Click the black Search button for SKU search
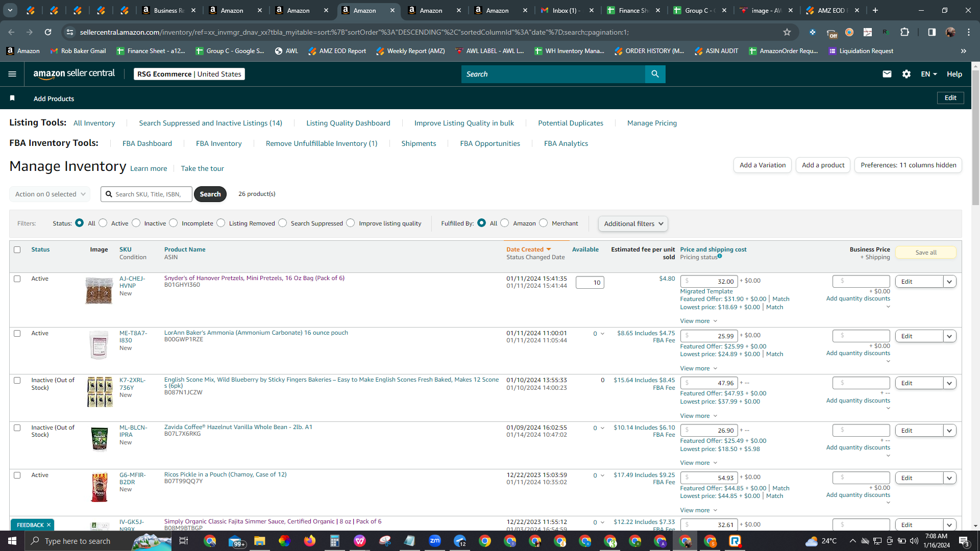This screenshot has height=551, width=980. (x=210, y=194)
